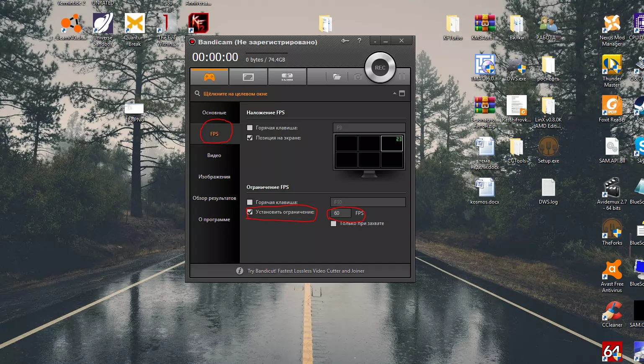Set FPS overlay position to top-left cell

(347, 143)
